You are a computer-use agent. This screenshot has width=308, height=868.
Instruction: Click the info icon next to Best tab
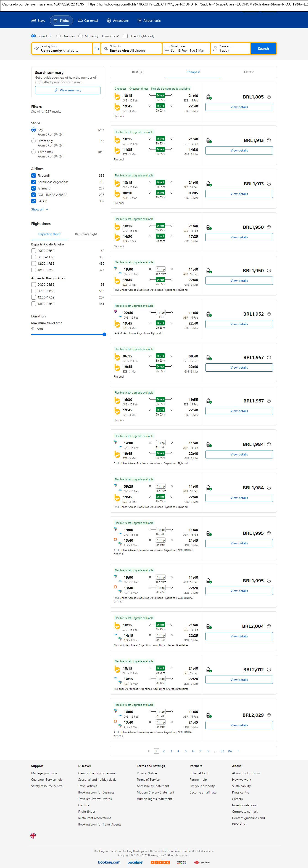pos(141,72)
